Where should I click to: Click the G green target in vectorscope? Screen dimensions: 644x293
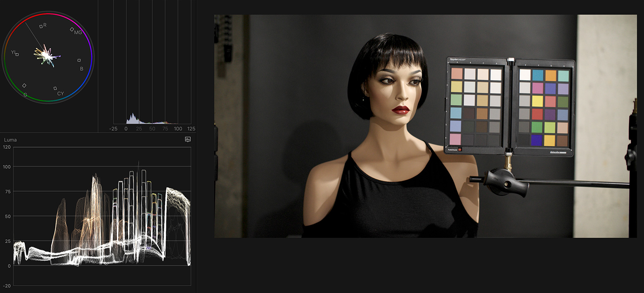(24, 86)
